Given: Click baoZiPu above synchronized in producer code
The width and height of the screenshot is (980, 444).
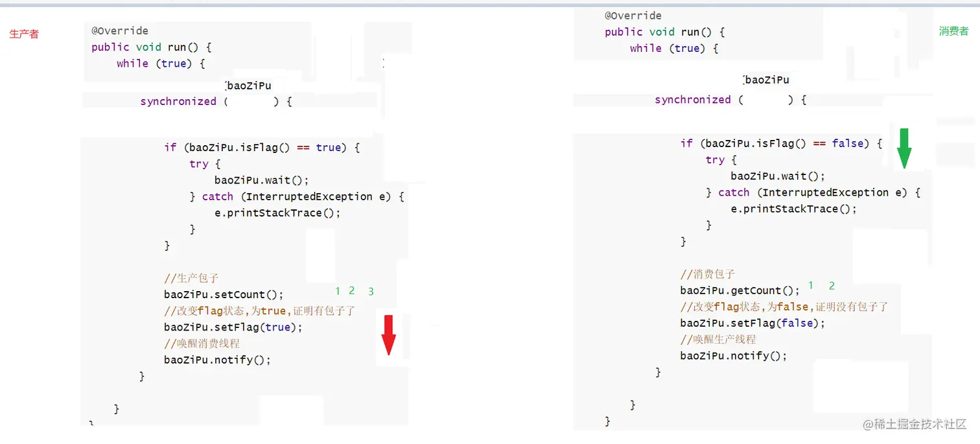Looking at the screenshot, I should 249,86.
